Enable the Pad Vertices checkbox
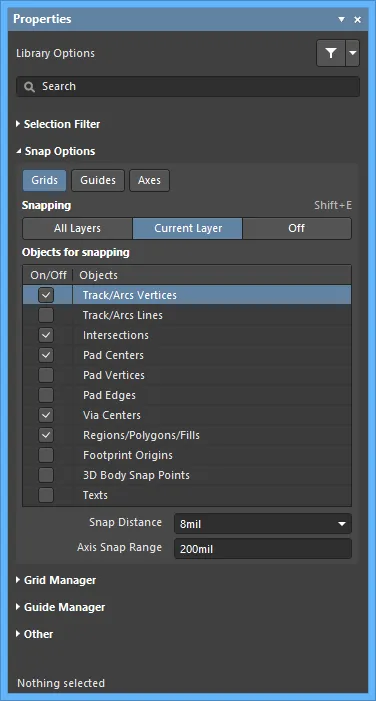 (x=46, y=375)
